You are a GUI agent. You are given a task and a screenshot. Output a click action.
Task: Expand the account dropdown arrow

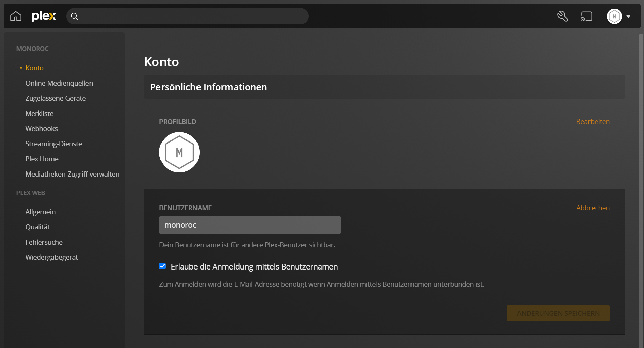tap(628, 16)
